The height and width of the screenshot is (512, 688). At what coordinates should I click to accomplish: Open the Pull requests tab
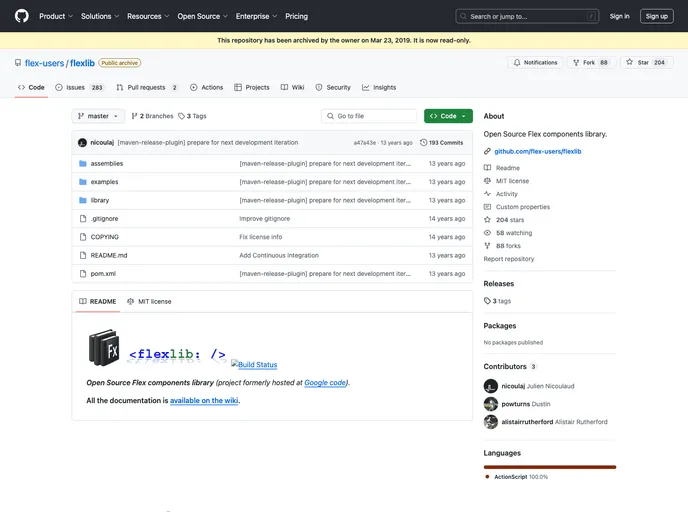(x=147, y=87)
